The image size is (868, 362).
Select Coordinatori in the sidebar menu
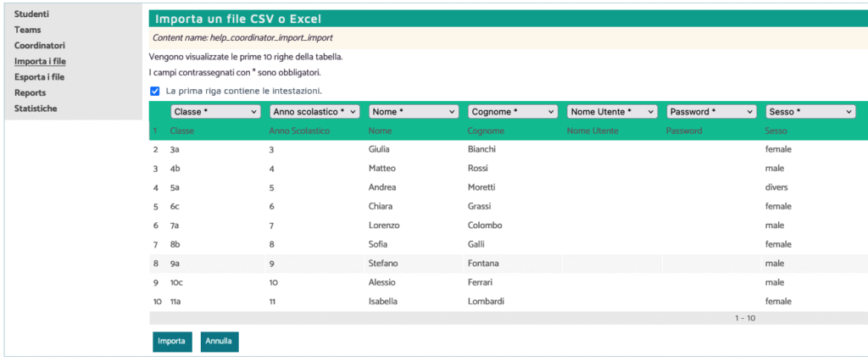pos(40,46)
